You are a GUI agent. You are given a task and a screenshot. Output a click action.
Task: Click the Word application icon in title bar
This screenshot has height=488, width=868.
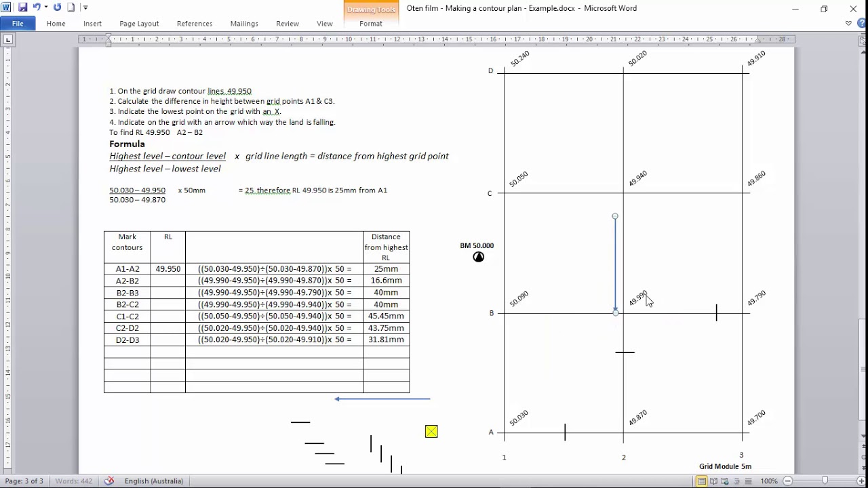tap(6, 7)
